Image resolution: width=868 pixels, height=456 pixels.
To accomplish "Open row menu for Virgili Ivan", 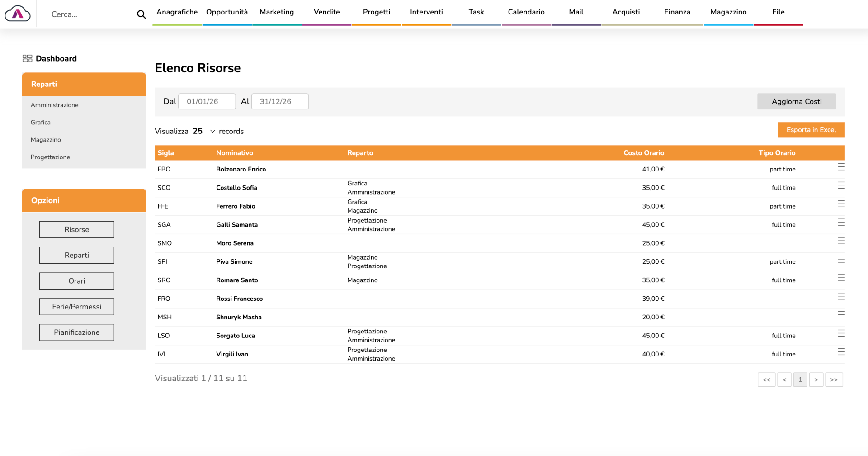I will click(841, 352).
